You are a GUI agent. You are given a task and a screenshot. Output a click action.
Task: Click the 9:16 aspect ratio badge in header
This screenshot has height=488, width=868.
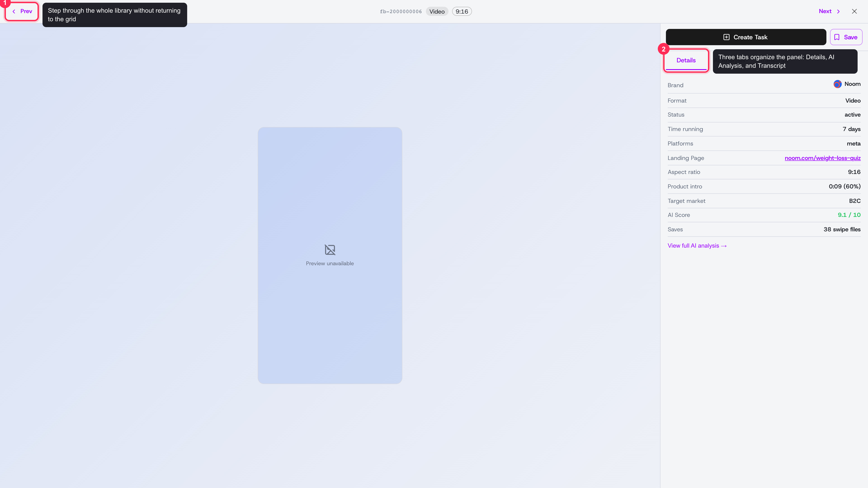click(462, 12)
